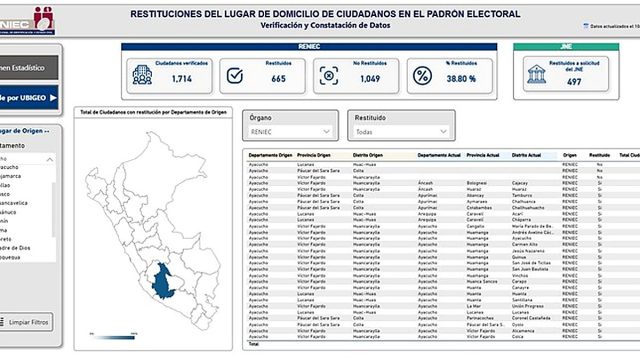The height and width of the screenshot is (360, 640).
Task: Click the Limpiar Filtros button
Action: 27,322
